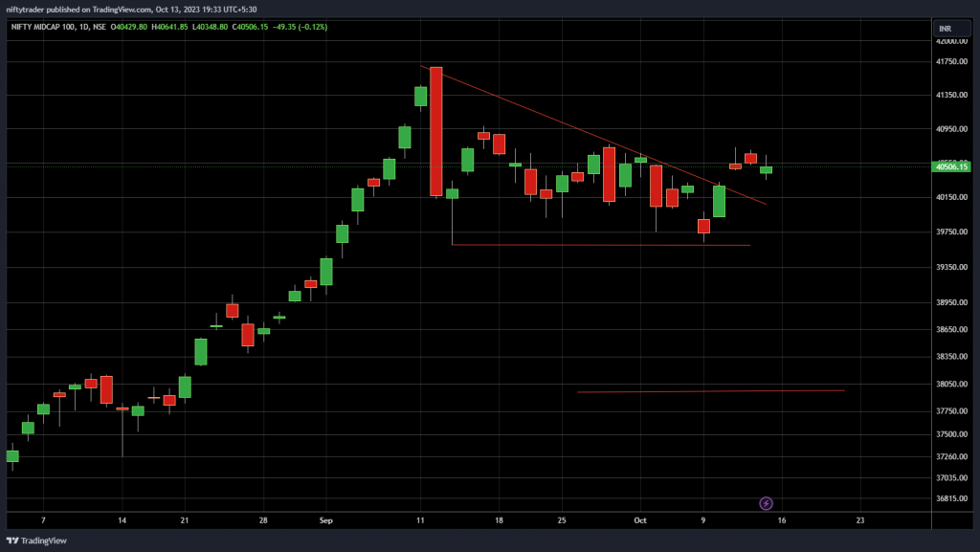Select the 37035.00 price axis label
The height and width of the screenshot is (552, 980).
(x=951, y=477)
